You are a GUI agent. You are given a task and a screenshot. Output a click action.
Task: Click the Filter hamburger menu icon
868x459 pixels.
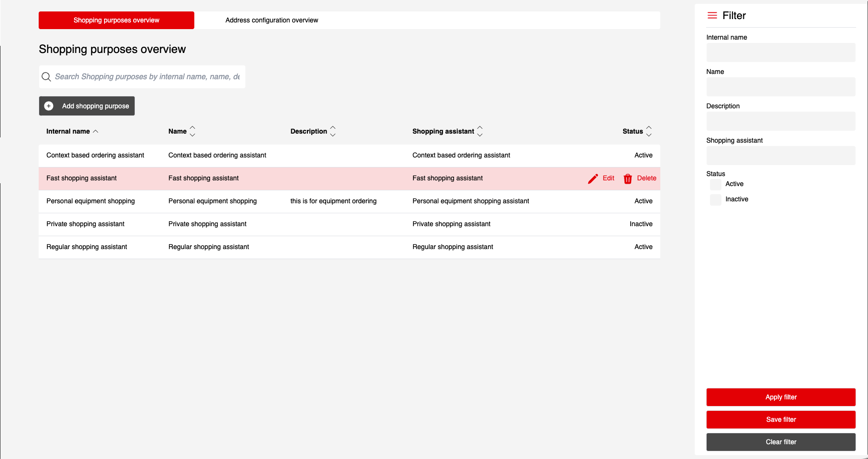click(x=712, y=16)
